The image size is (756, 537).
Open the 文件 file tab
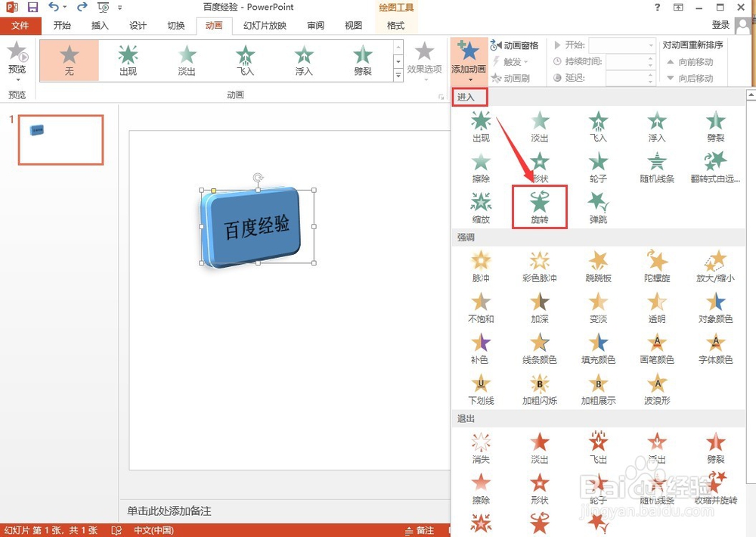point(20,26)
